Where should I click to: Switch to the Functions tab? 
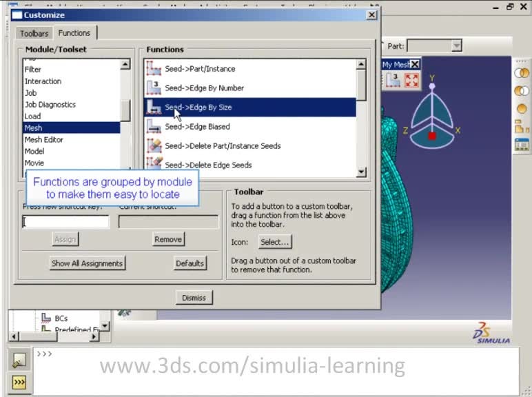tap(74, 33)
